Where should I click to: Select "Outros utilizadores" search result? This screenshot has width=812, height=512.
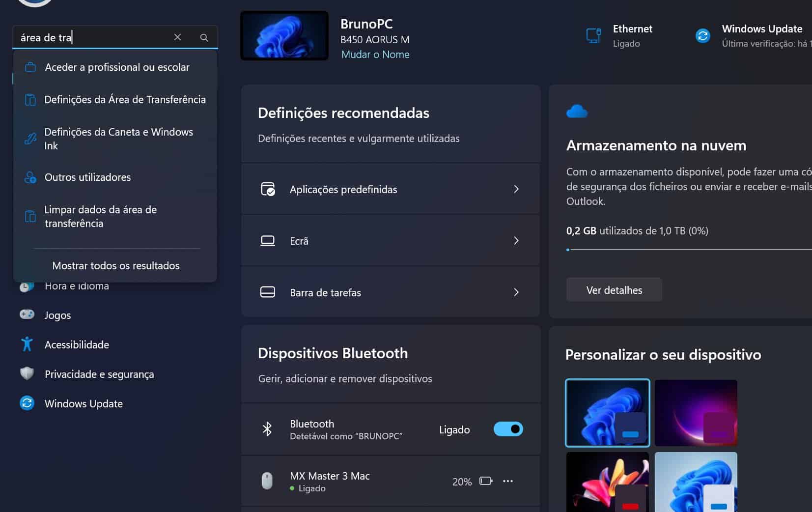115,177
